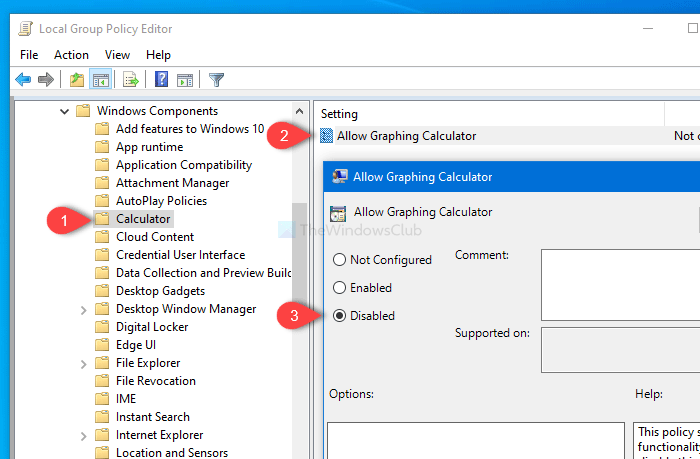Screen dimensions: 700x459
Task: Click the Windows Components folder icon
Action: 83,111
